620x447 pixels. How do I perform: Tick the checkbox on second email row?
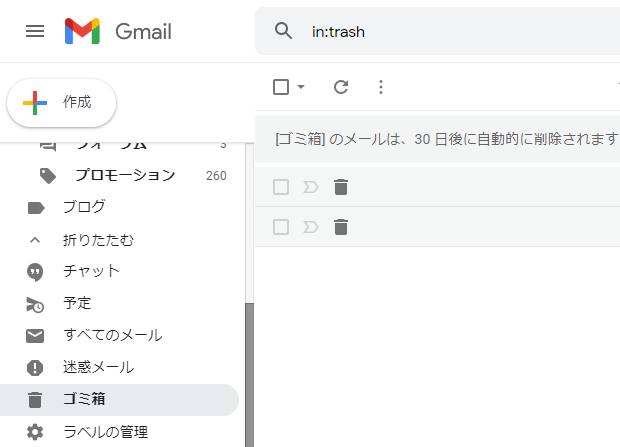click(x=281, y=227)
